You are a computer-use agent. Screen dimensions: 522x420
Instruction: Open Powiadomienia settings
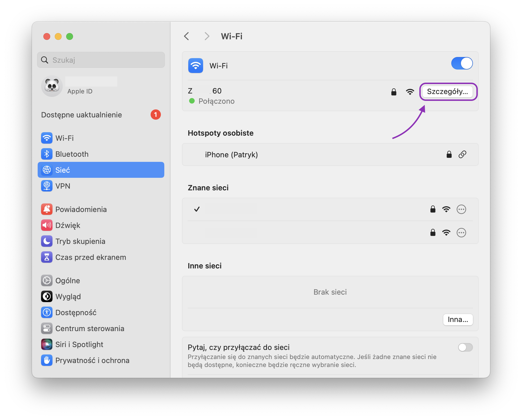pyautogui.click(x=101, y=209)
